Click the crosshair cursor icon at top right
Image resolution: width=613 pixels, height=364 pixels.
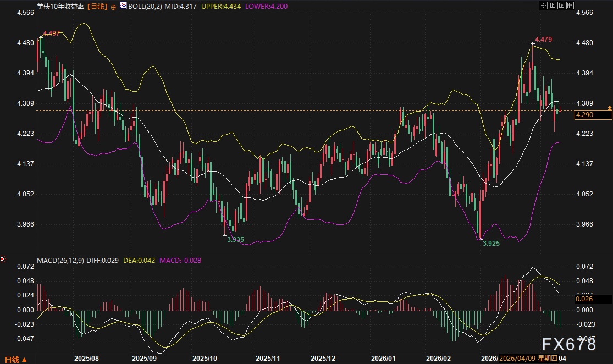coord(543,5)
